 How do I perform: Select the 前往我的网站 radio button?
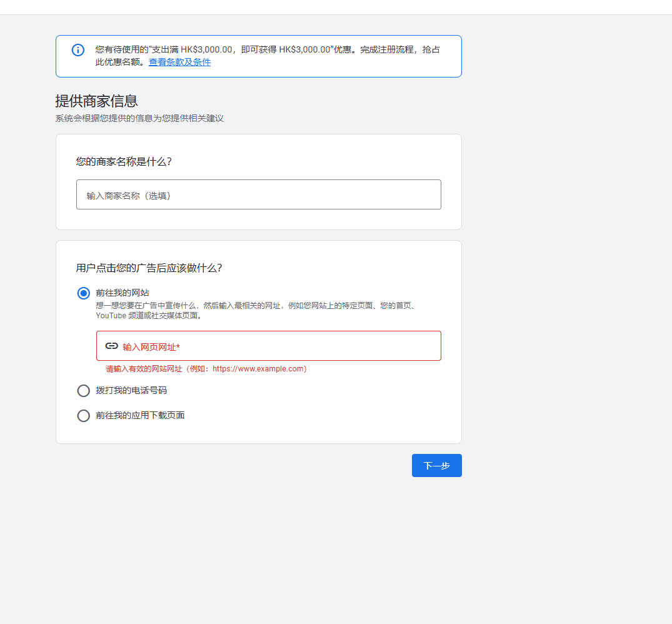(84, 293)
